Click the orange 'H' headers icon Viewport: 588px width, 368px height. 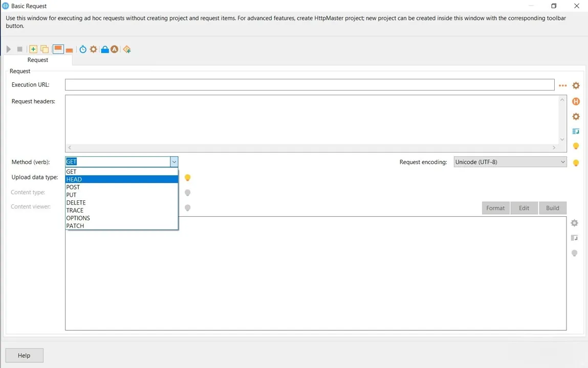576,101
